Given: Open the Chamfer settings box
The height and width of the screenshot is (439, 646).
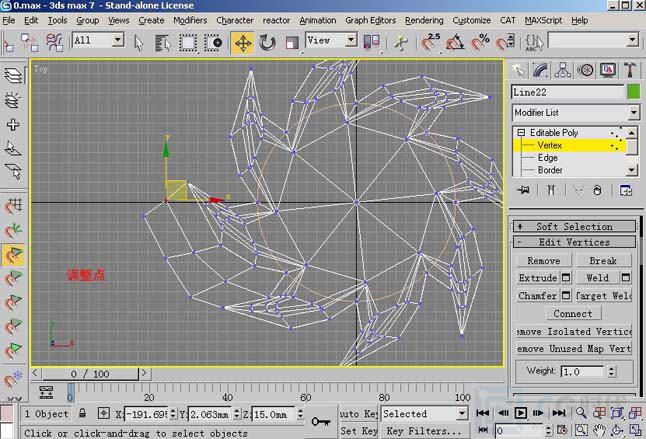Looking at the screenshot, I should tap(566, 295).
